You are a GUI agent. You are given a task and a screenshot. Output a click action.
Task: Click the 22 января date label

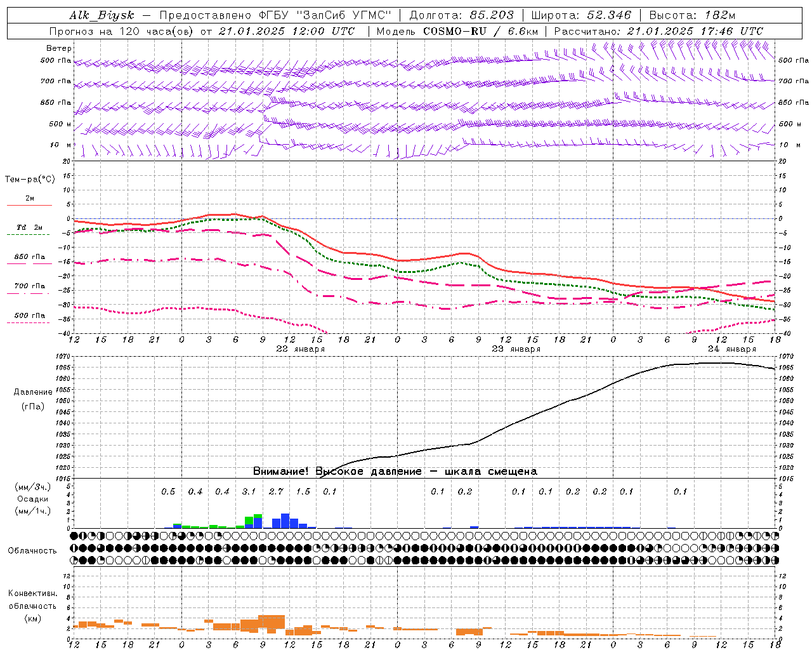click(300, 348)
